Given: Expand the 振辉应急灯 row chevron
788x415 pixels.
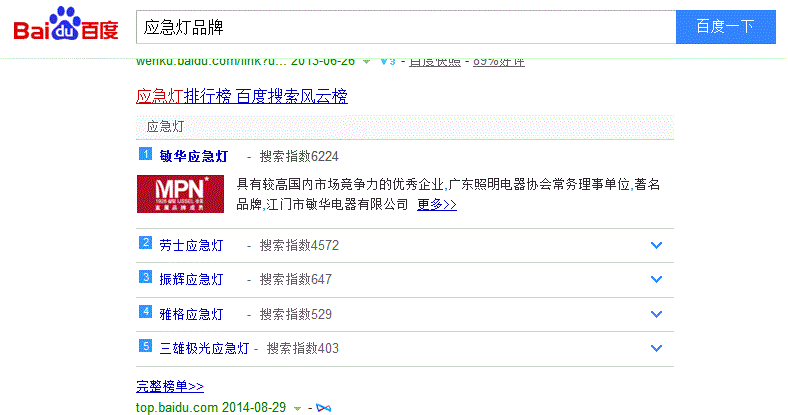Looking at the screenshot, I should click(x=656, y=279).
